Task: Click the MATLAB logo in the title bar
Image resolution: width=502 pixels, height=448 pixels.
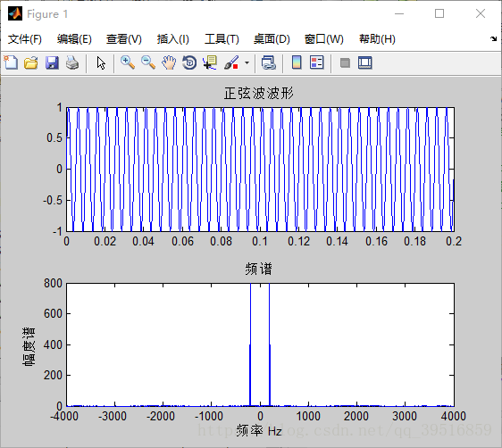Action: tap(15, 13)
